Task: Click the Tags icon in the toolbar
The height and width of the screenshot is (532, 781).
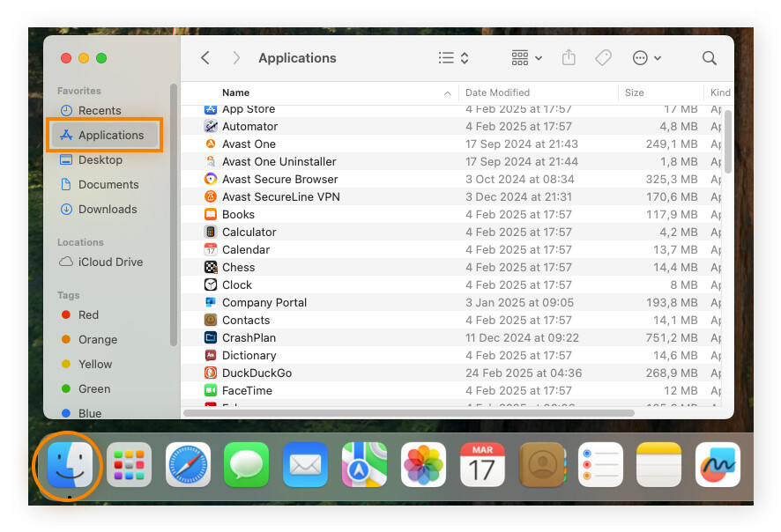Action: [603, 57]
